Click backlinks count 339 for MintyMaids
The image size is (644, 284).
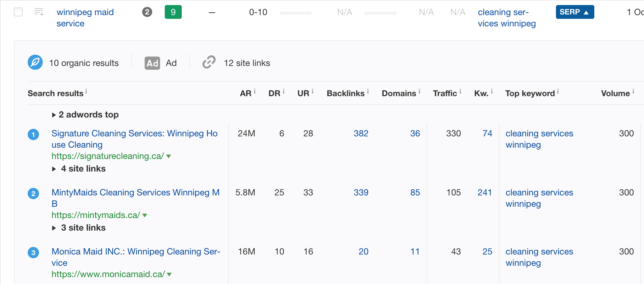tap(361, 193)
